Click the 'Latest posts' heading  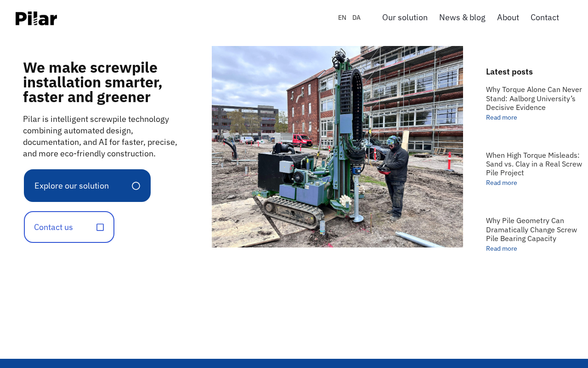(x=509, y=72)
